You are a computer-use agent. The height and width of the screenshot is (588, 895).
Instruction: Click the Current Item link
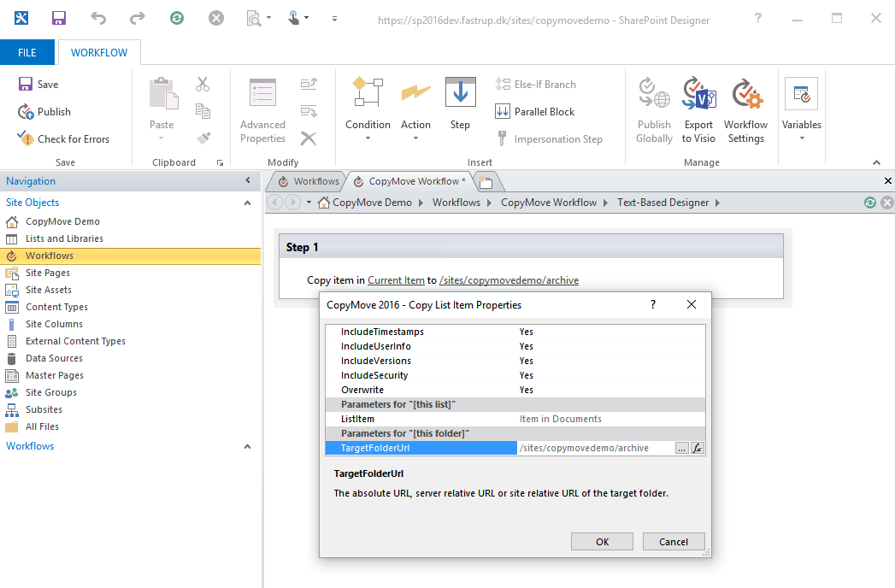(x=396, y=280)
